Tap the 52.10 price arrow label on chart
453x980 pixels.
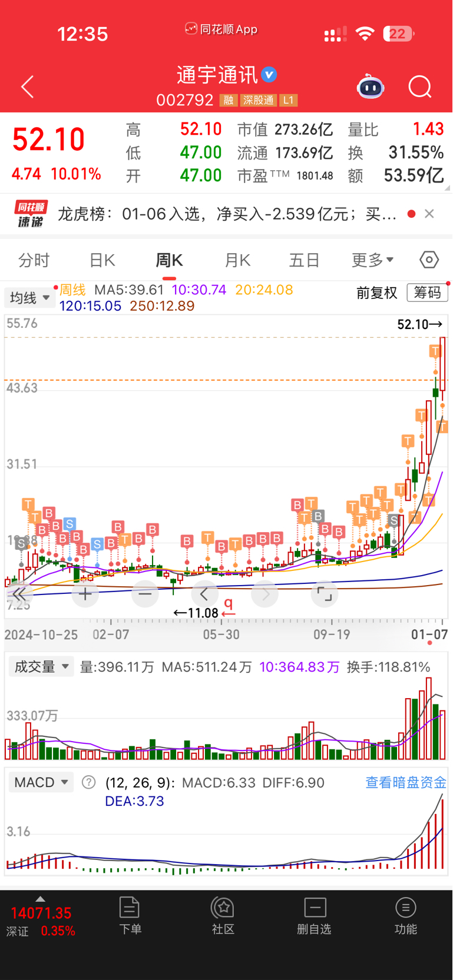pyautogui.click(x=420, y=324)
